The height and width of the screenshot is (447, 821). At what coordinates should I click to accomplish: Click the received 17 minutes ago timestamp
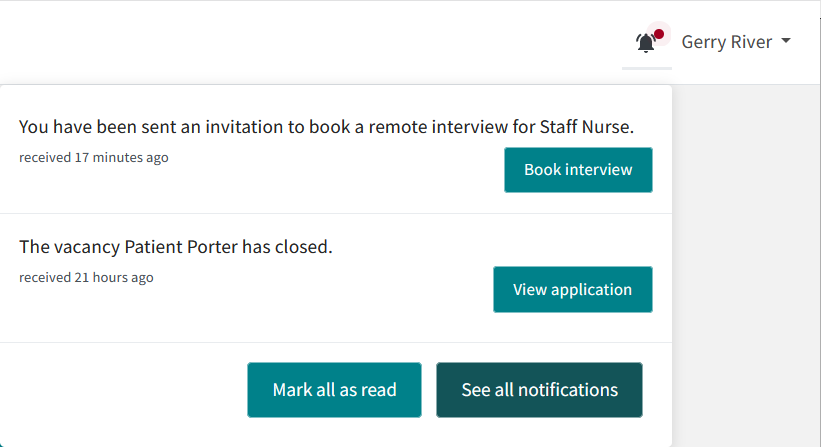click(94, 158)
